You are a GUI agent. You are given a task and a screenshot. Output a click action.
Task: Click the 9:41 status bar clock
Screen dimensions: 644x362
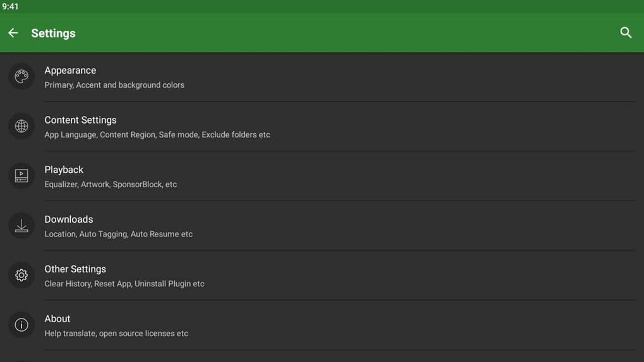pos(10,6)
